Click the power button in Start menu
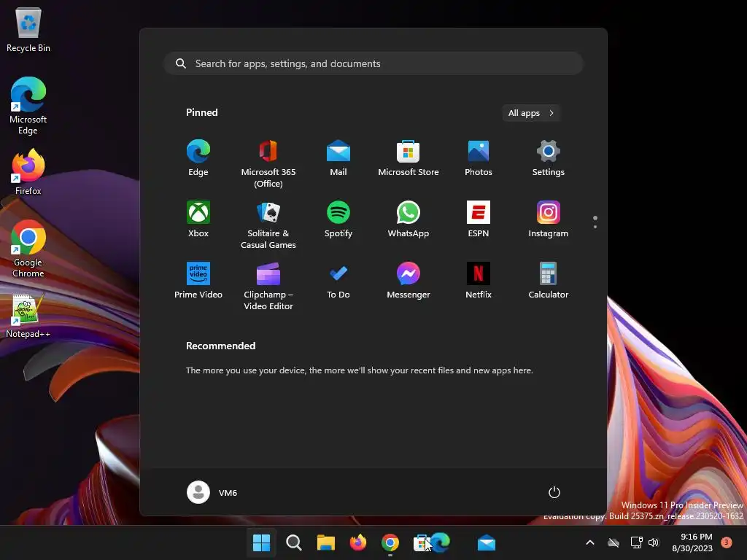Viewport: 747px width, 560px height. [x=554, y=492]
